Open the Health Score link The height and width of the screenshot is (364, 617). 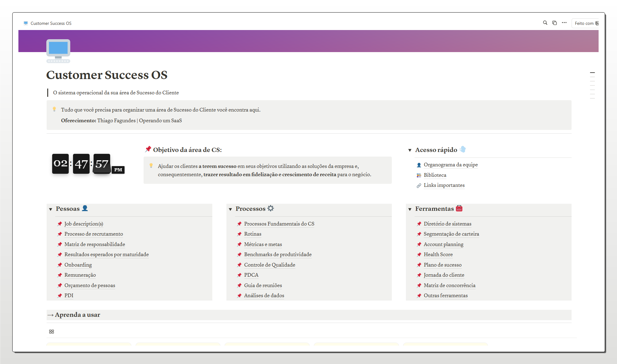point(438,254)
